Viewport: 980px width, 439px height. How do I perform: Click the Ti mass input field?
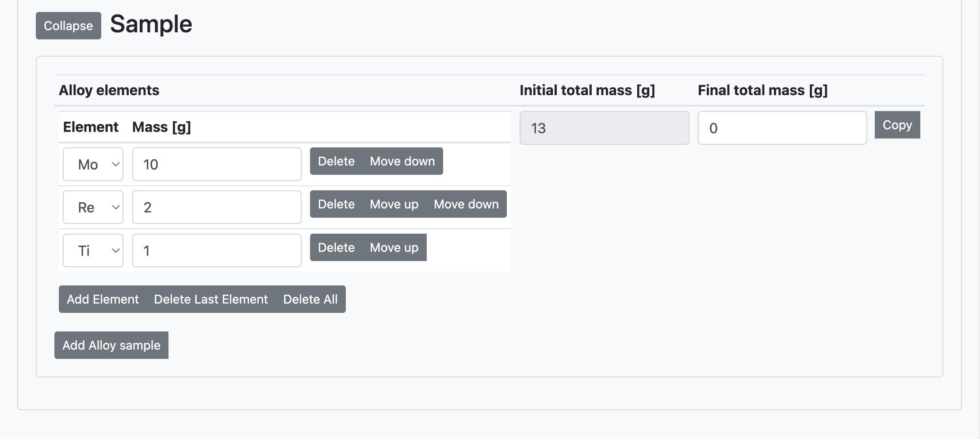(217, 250)
